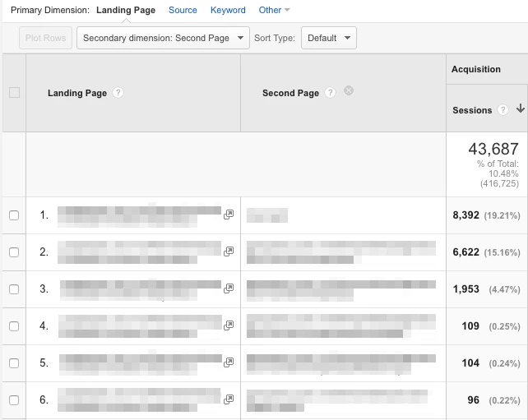This screenshot has height=420, width=528.
Task: Click Second Page column header
Action: 290,93
